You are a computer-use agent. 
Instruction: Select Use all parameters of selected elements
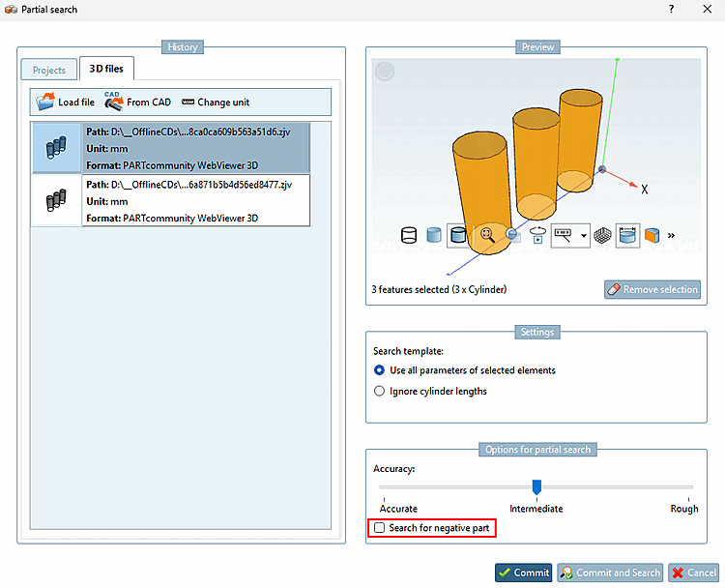tap(464, 370)
